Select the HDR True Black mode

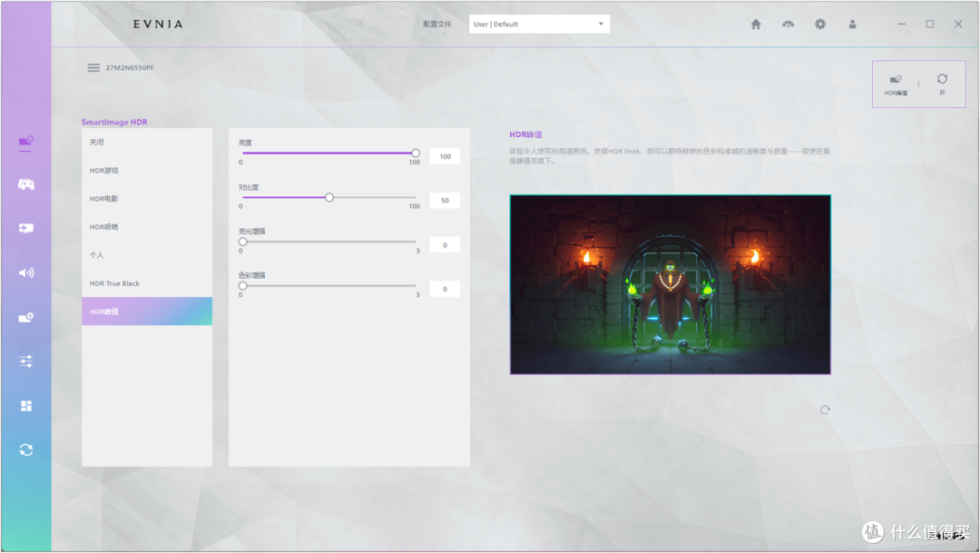click(147, 282)
